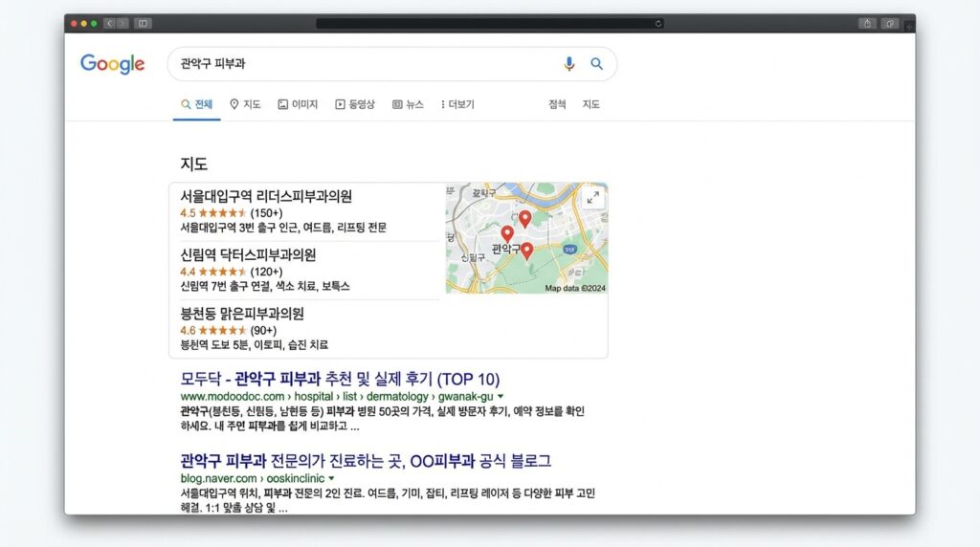
Task: Open the 서울대입구역 리더스피부과의원 listing
Action: (266, 196)
